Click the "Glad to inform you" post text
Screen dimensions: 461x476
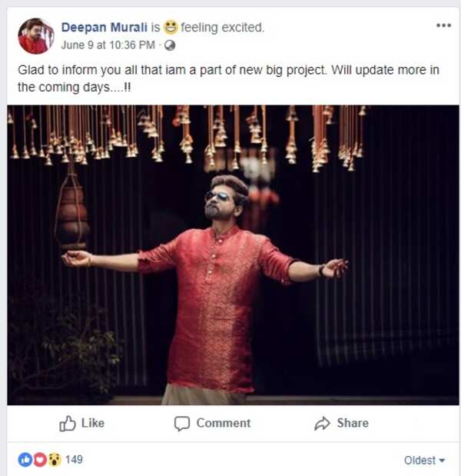[x=228, y=78]
